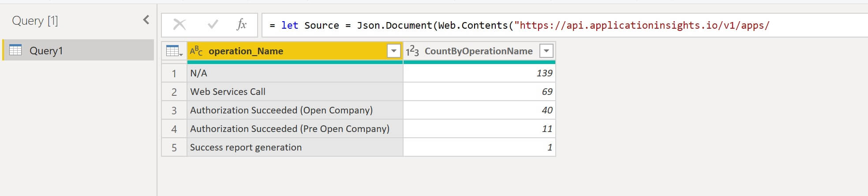Select Authorization Succeeded (Pre Open Company) cell
This screenshot has height=196, width=868.
point(295,129)
